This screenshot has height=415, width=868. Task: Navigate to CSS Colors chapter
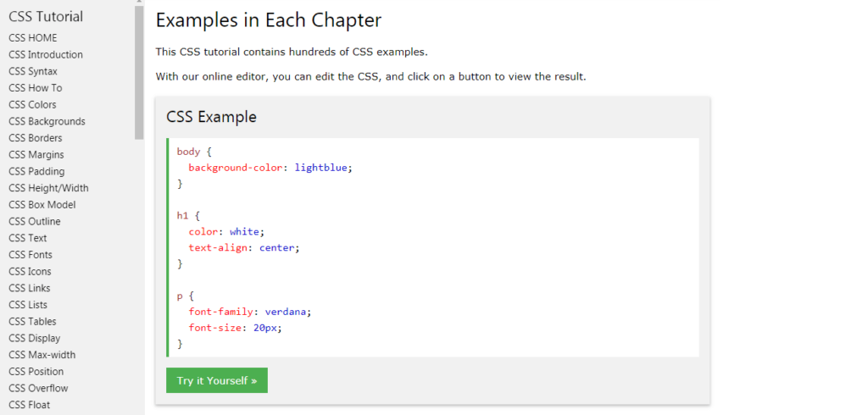(32, 105)
